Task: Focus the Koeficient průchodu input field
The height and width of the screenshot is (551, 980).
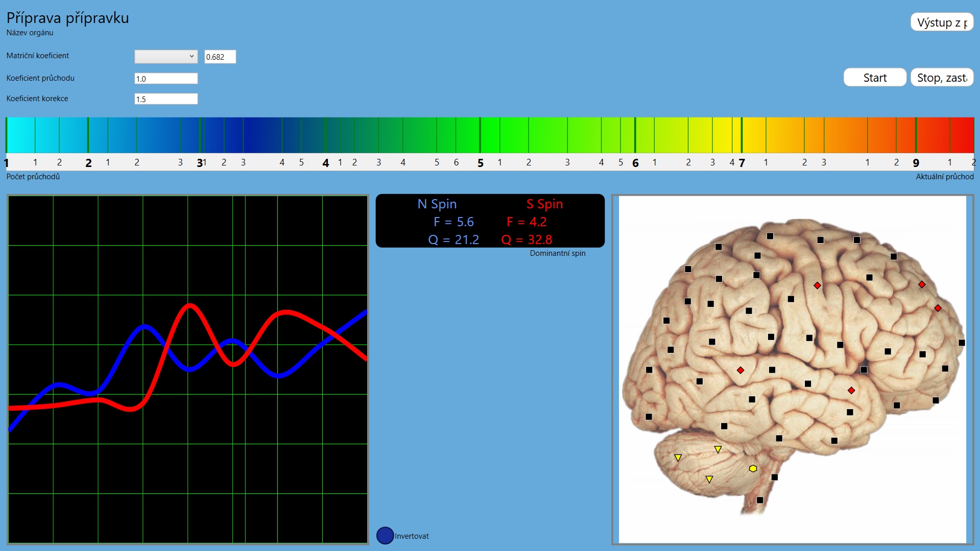Action: point(165,79)
